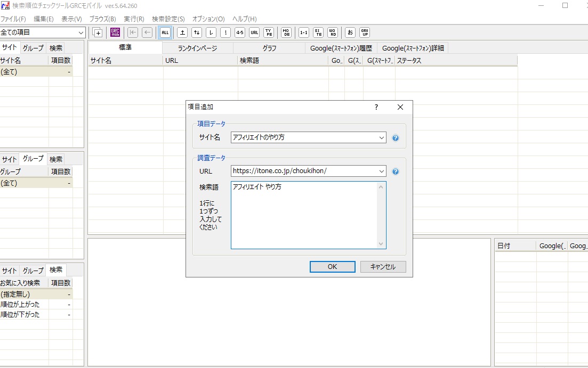Click the GROUP toolbar icon
588x368 pixels.
coord(365,32)
